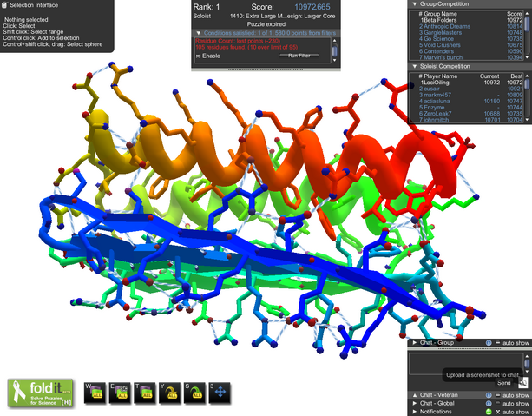The width and height of the screenshot is (532, 416).
Task: Toggle auto show for Chat - Global
Action: [498, 404]
